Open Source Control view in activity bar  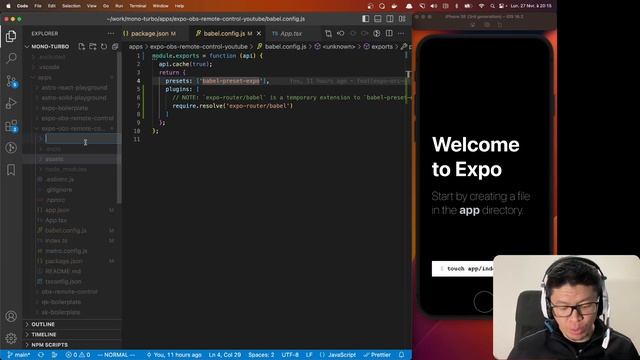pos(11,81)
